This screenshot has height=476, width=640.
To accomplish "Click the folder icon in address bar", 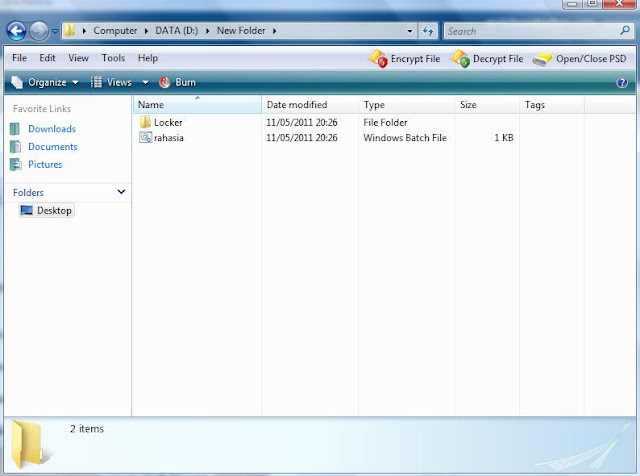I will pyautogui.click(x=70, y=30).
